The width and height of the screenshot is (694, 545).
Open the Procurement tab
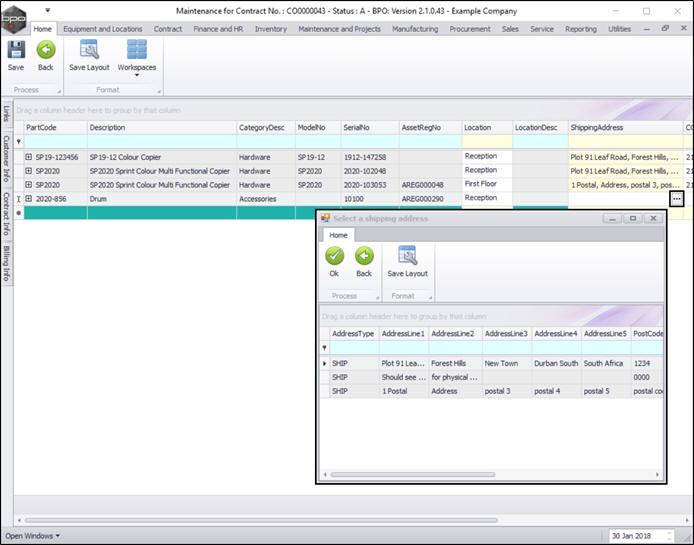click(x=470, y=29)
